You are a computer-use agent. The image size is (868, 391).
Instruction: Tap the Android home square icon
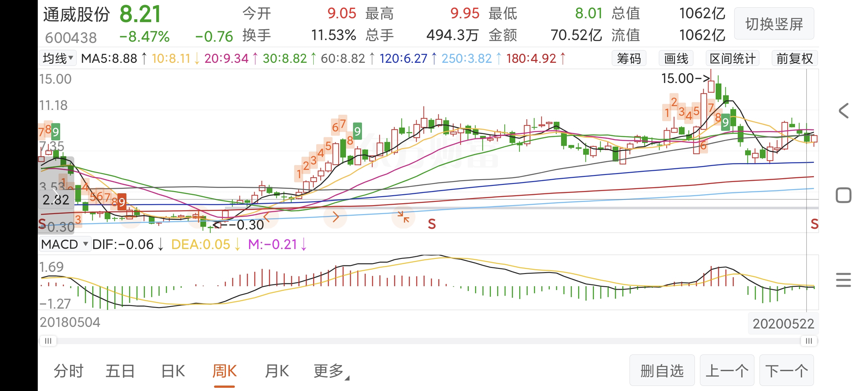843,195
